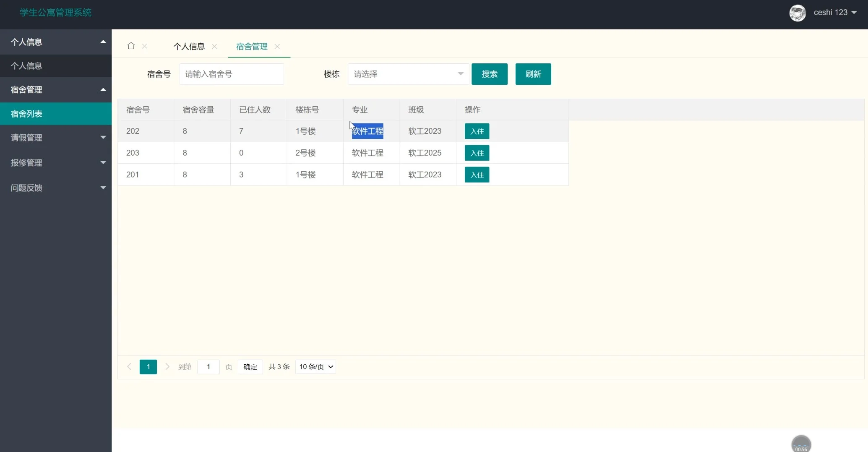Click the 宿舍号 input field
This screenshot has height=452, width=868.
231,74
